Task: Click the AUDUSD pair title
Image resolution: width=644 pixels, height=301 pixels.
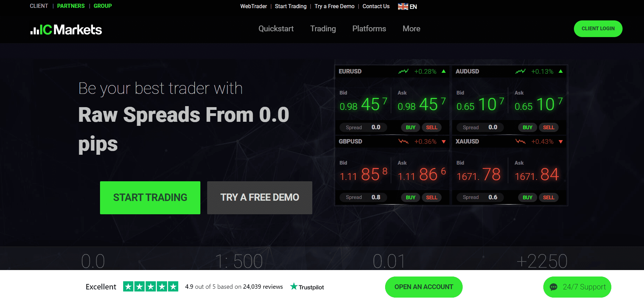Action: coord(467,71)
